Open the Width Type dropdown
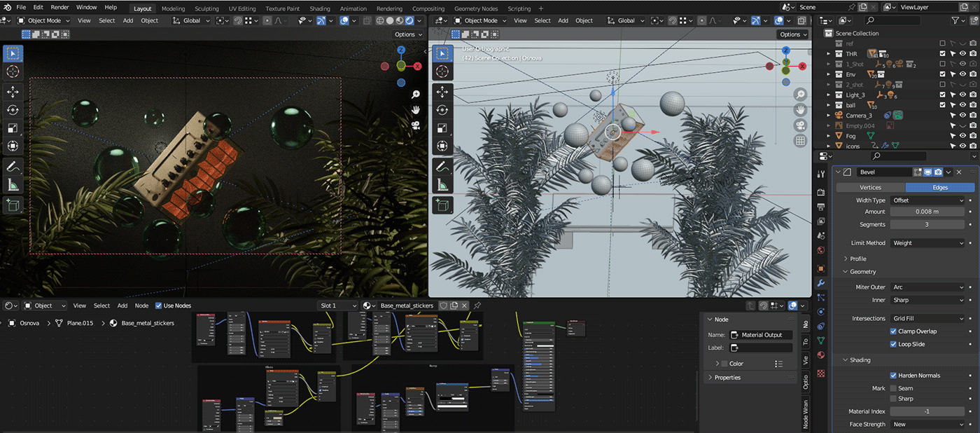This screenshot has width=980, height=433. [927, 200]
